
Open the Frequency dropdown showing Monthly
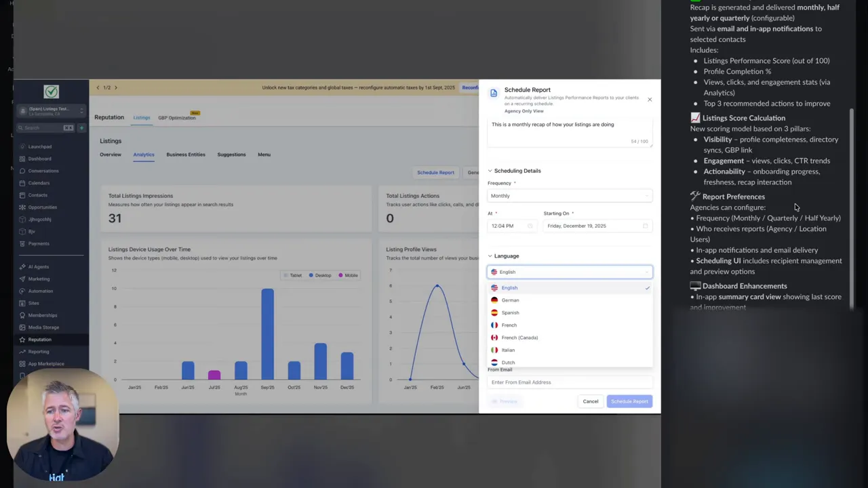(570, 196)
